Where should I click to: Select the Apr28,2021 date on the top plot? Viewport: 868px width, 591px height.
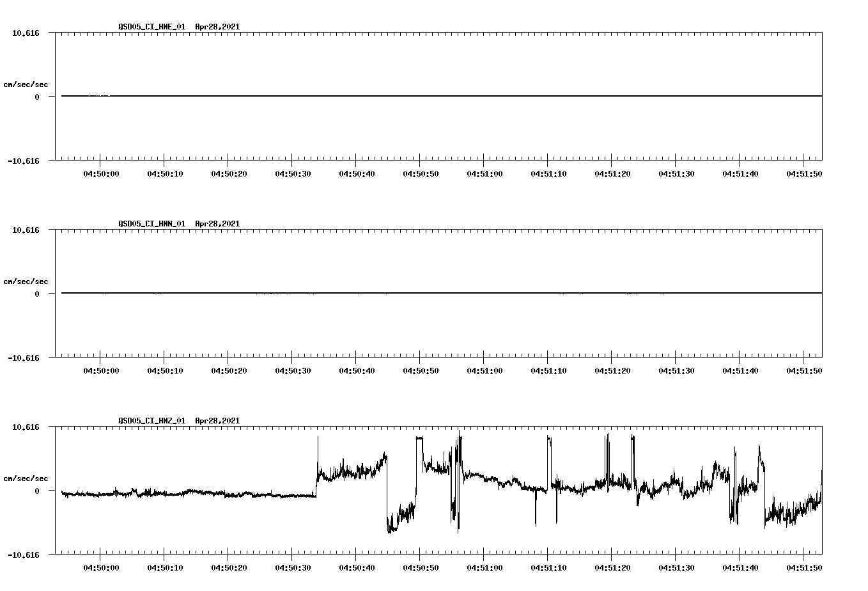click(217, 27)
